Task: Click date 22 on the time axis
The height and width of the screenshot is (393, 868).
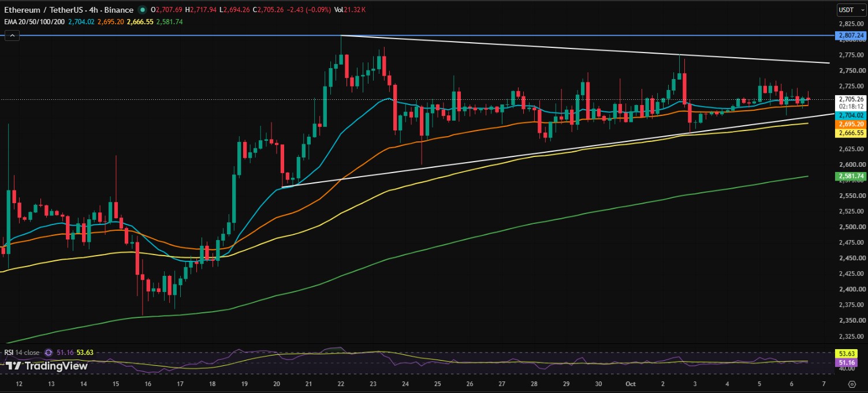Action: [341, 384]
